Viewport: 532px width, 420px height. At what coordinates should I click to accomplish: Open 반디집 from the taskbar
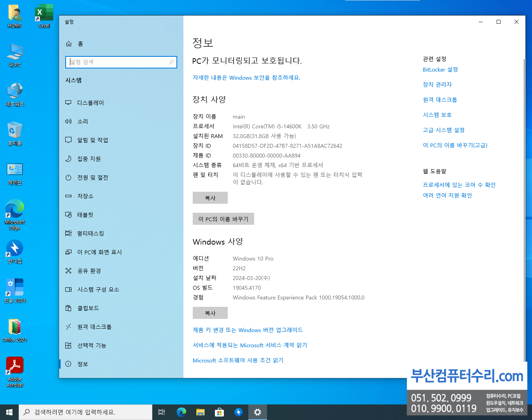click(239, 412)
